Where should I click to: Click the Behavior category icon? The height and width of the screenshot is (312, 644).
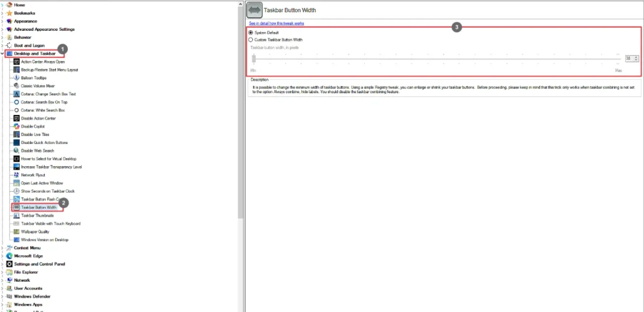point(9,37)
